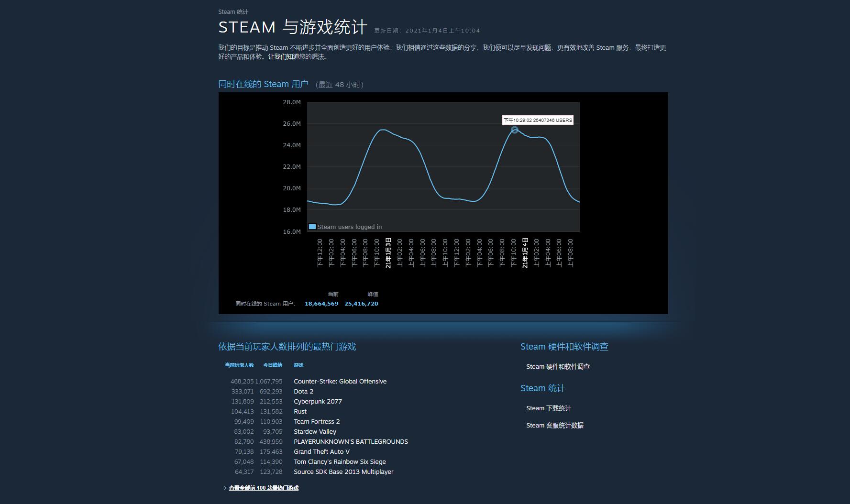Click the update date '2021年1月4日上午10:04'
Screen dimensions: 850x504
pos(442,31)
